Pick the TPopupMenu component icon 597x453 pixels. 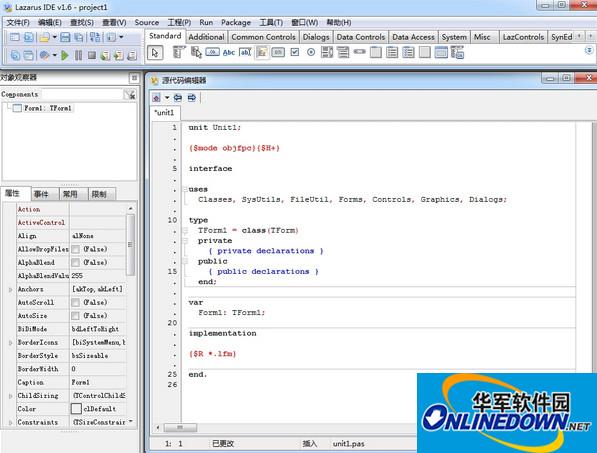196,52
